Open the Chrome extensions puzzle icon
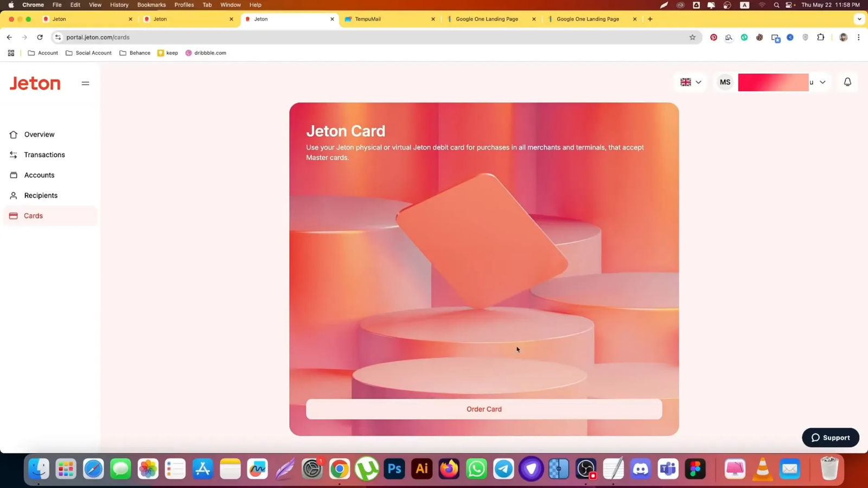Viewport: 868px width, 488px height. click(820, 37)
